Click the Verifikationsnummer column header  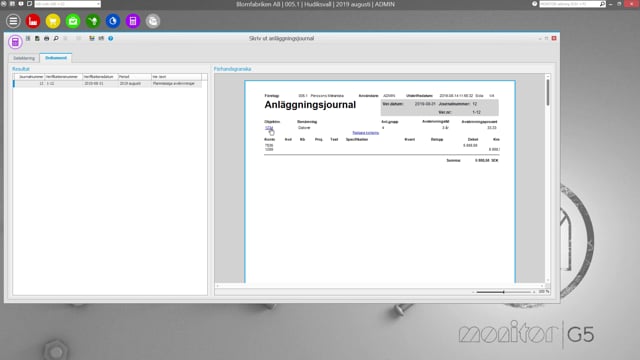(64, 77)
